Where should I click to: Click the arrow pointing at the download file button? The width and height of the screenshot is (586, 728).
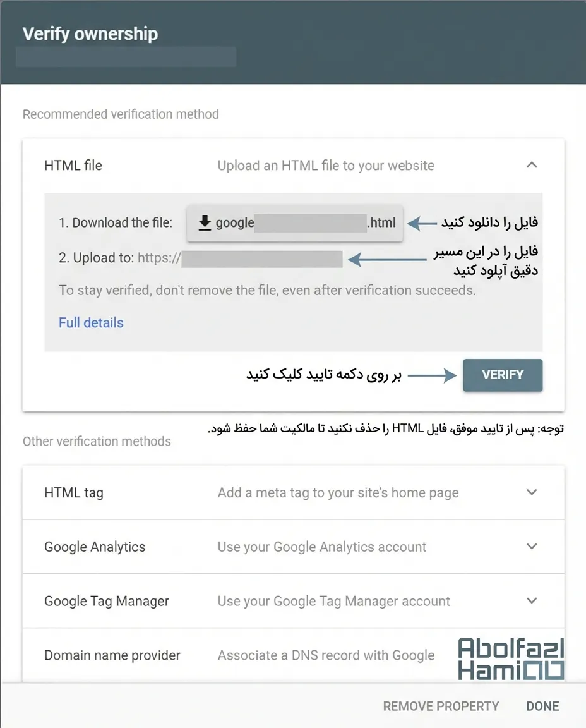[422, 223]
